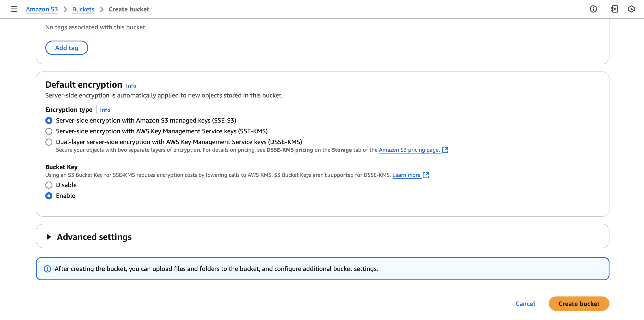Click the Create bucket breadcrumb text
Viewport: 644px width, 320px height.
[129, 9]
